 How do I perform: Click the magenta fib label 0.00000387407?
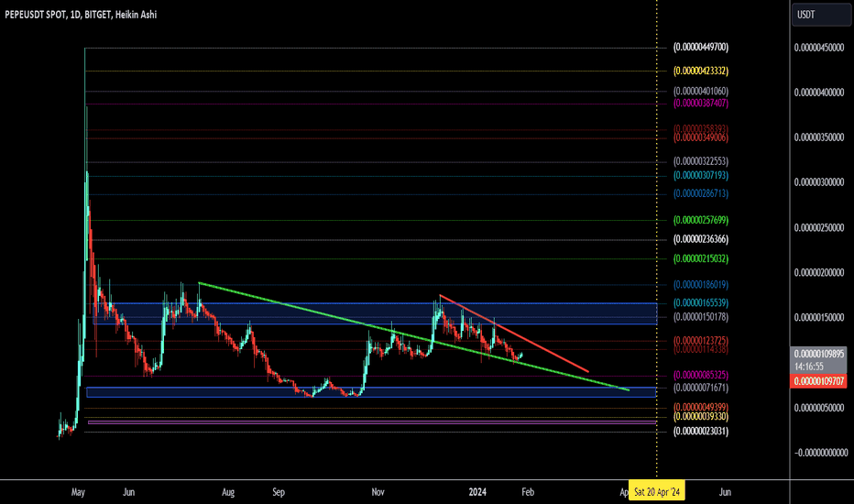[x=700, y=103]
